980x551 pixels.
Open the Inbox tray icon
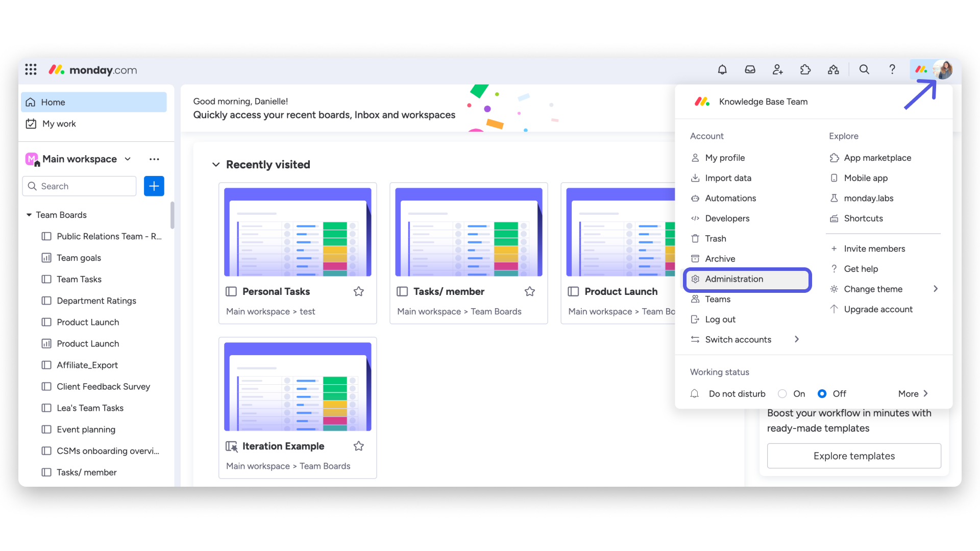tap(750, 69)
